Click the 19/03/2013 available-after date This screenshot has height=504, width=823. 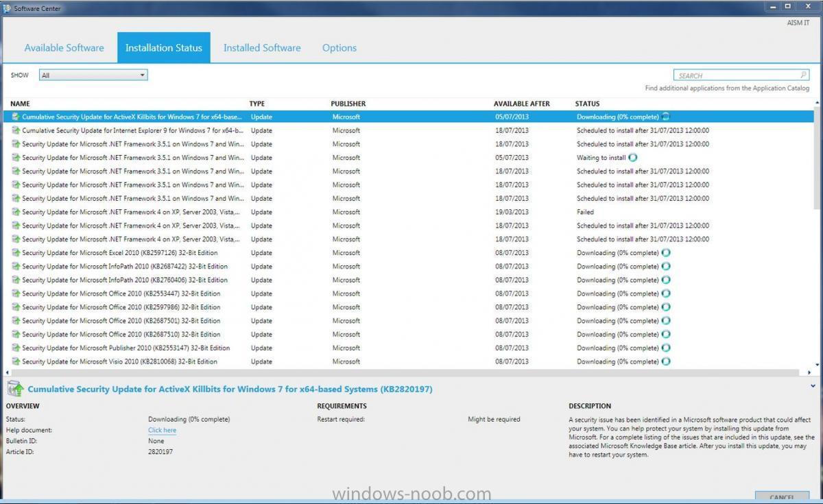(x=512, y=212)
